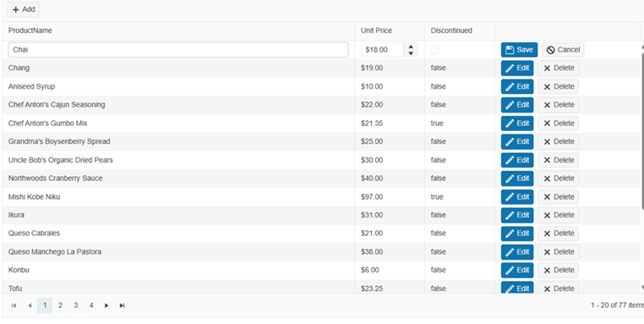Go to page 3 in pager
The width and height of the screenshot is (644, 324).
pos(75,305)
